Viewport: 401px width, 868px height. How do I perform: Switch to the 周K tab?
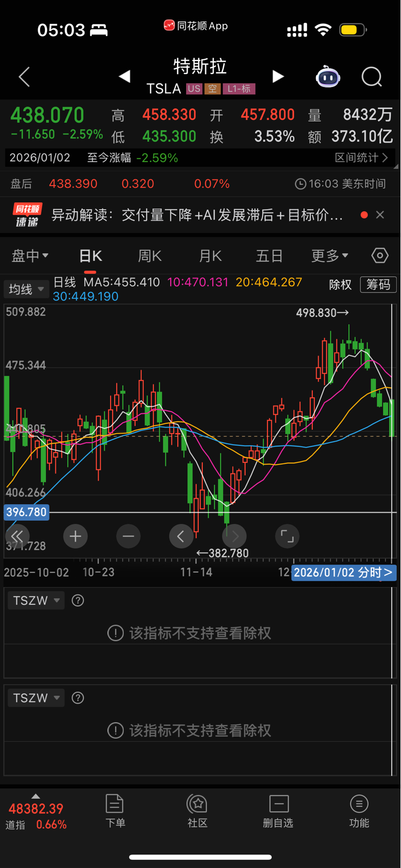(150, 256)
